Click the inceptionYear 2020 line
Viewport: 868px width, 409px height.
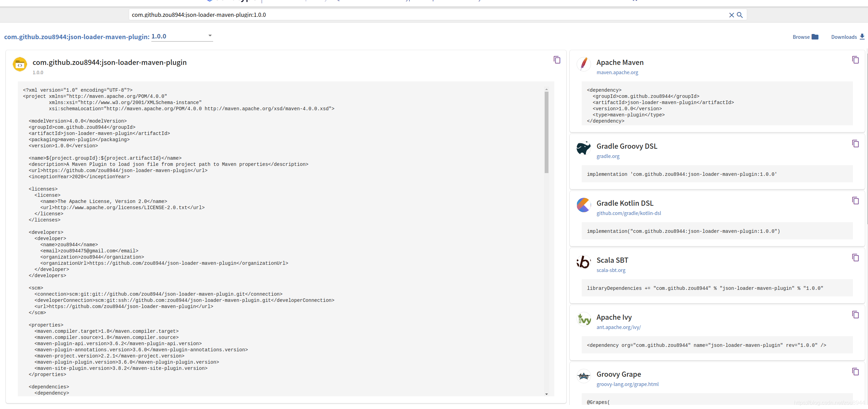point(79,177)
